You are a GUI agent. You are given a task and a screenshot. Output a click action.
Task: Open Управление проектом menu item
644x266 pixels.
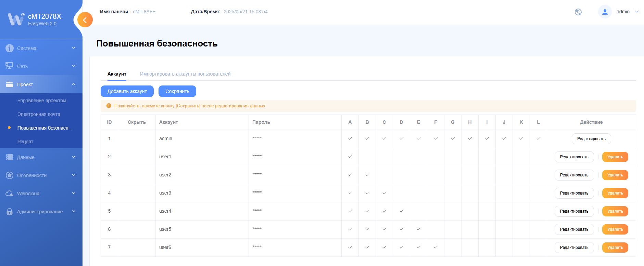[x=42, y=101]
